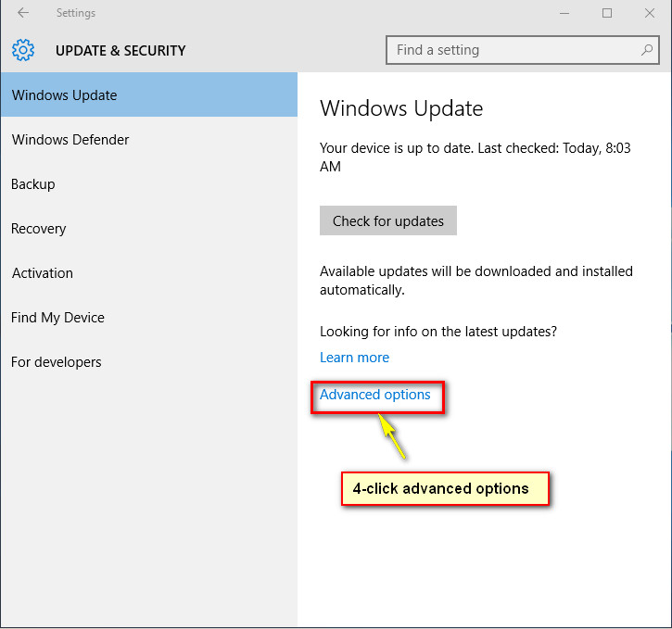Click 'Looking for info on the latest updates?' text

[x=438, y=332]
